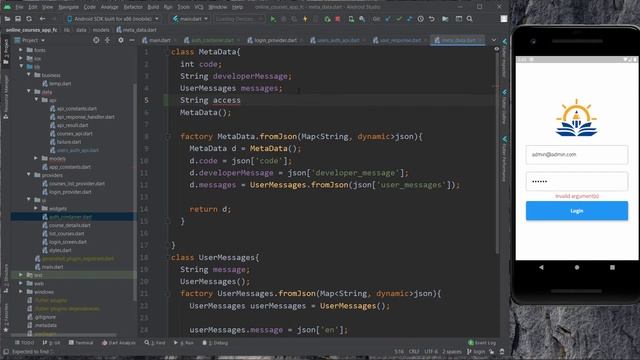Show hidden editor tabs chevron
Image resolution: width=640 pixels, height=360 pixels.
(494, 40)
